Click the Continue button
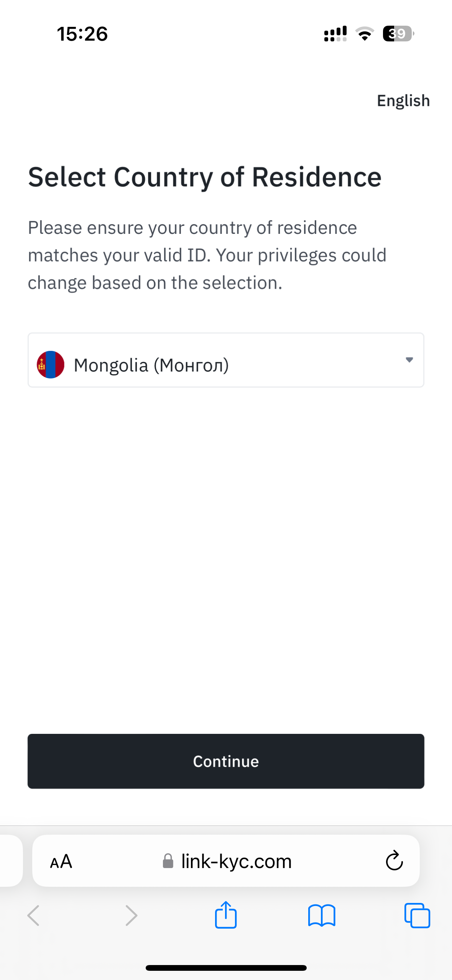Viewport: 452px width, 980px height. (226, 761)
